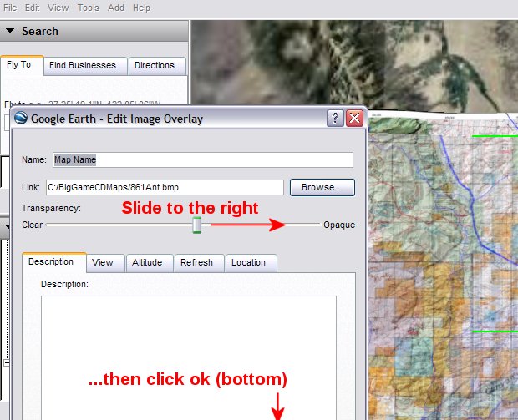The width and height of the screenshot is (518, 420).
Task: Open the Location tab
Action: (251, 263)
